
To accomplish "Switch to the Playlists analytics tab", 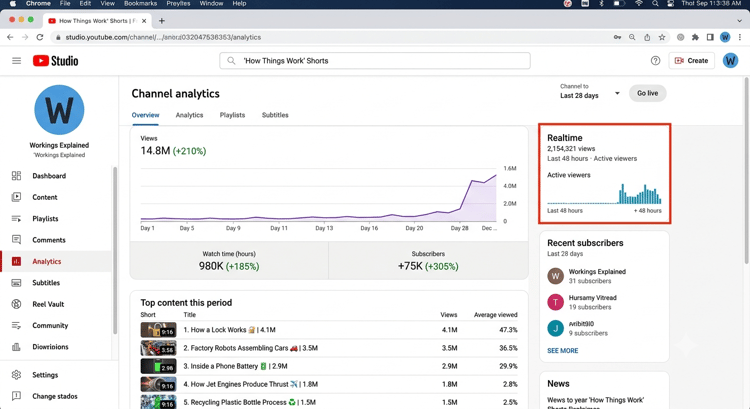I will tap(232, 115).
